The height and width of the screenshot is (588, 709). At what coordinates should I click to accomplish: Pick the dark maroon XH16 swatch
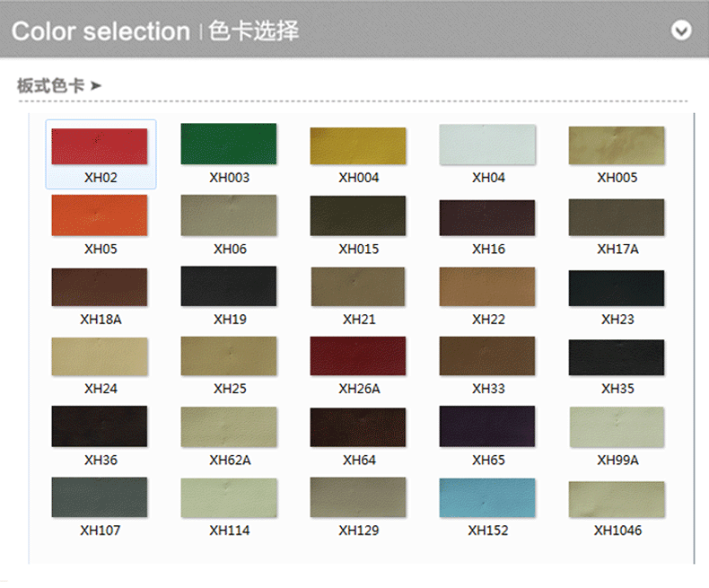[487, 217]
